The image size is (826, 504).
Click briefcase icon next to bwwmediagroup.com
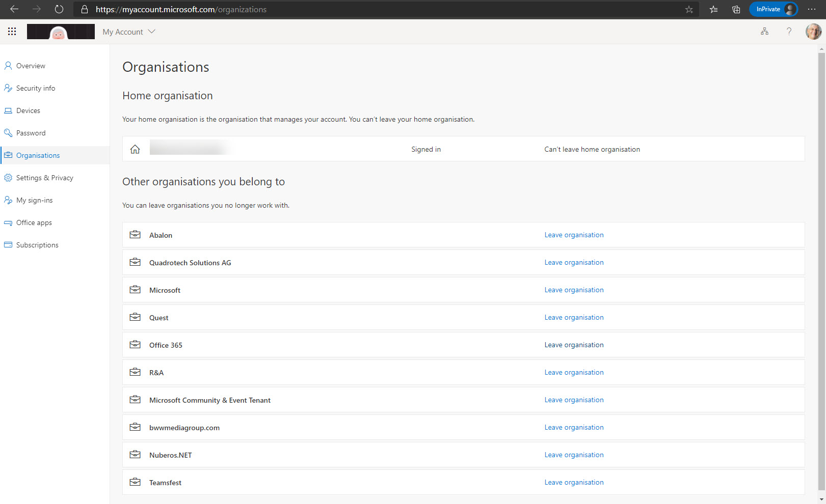tap(135, 427)
